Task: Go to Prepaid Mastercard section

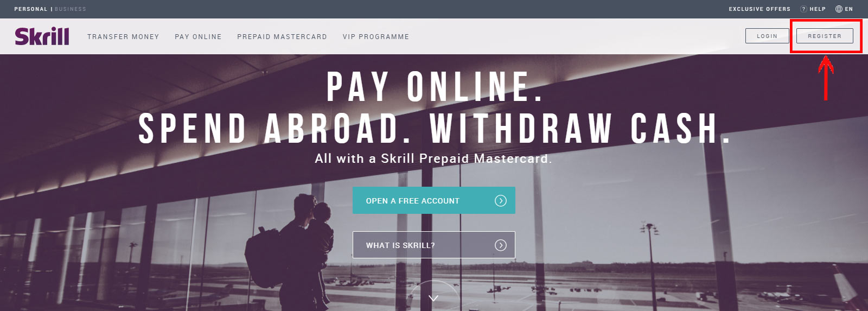Action: point(282,37)
